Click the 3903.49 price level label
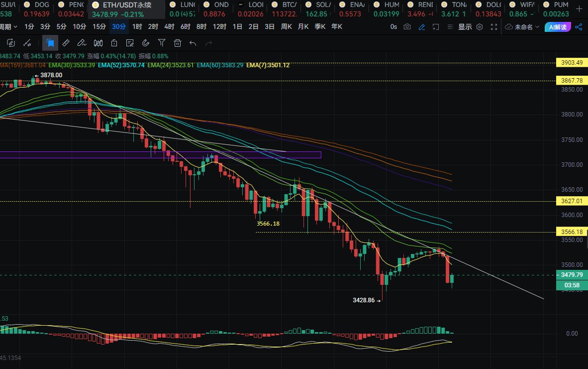Image resolution: width=588 pixels, height=369 pixels. (x=572, y=63)
